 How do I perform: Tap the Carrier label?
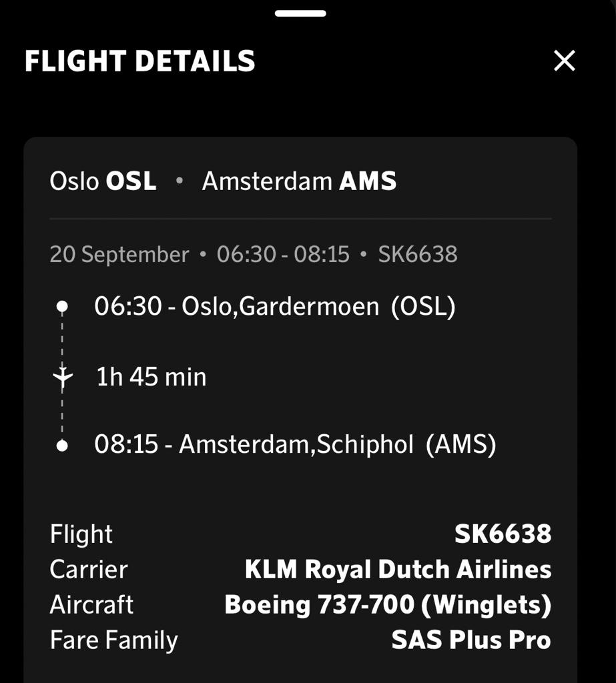89,570
